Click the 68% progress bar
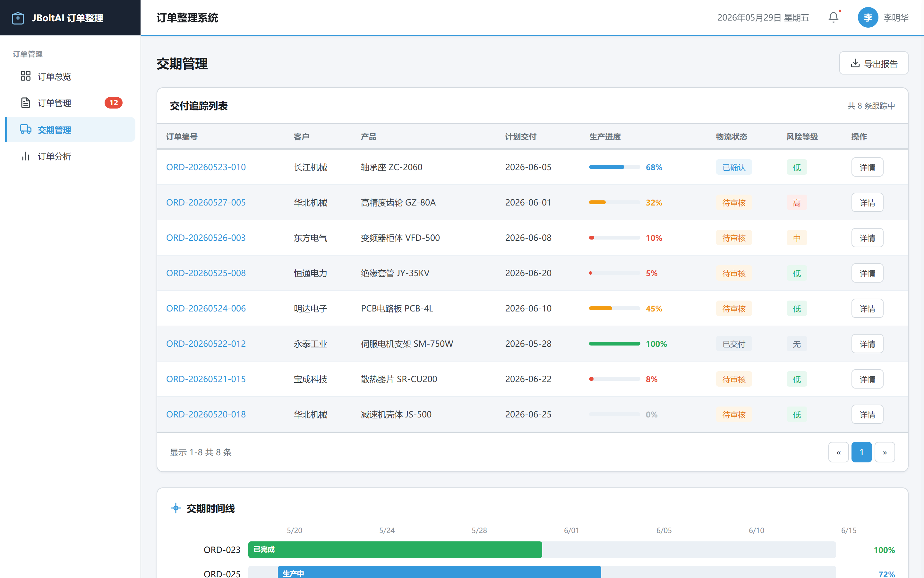This screenshot has height=578, width=924. tap(614, 167)
